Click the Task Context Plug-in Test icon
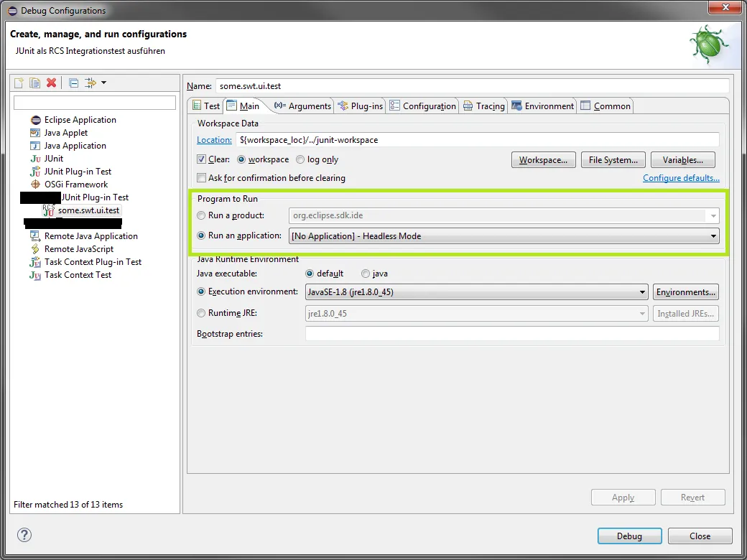747x560 pixels. tap(35, 262)
